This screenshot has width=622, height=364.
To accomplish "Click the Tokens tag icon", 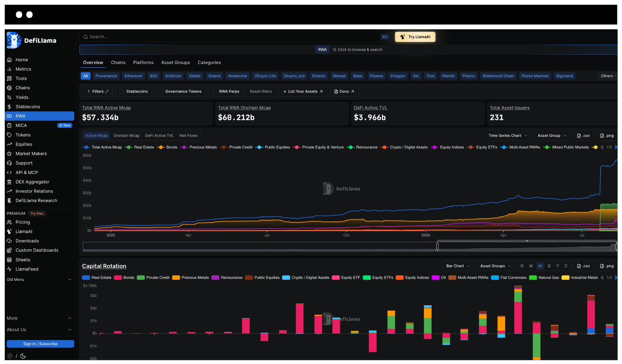I will (10, 135).
